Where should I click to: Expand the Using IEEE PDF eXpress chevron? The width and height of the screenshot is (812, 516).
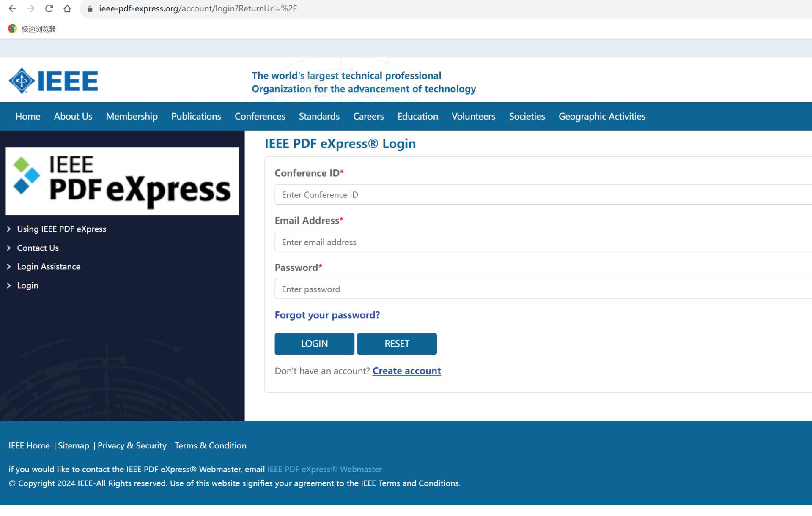pos(9,229)
